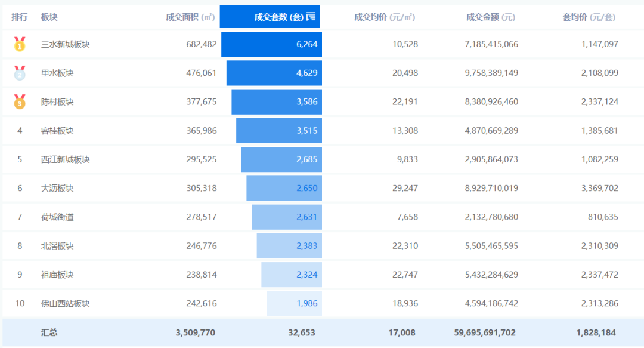Screen dimensions: 644x348
Task: Click the 汇总 summary row label
Action: [49, 333]
